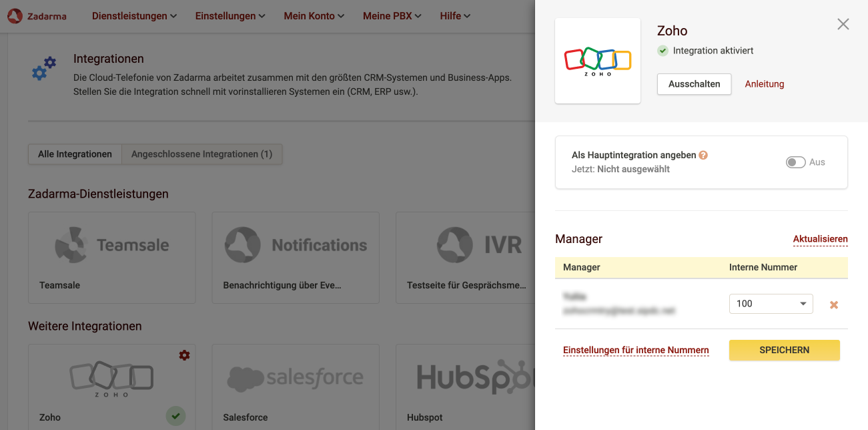
Task: Remove the manager with the orange X
Action: [833, 304]
